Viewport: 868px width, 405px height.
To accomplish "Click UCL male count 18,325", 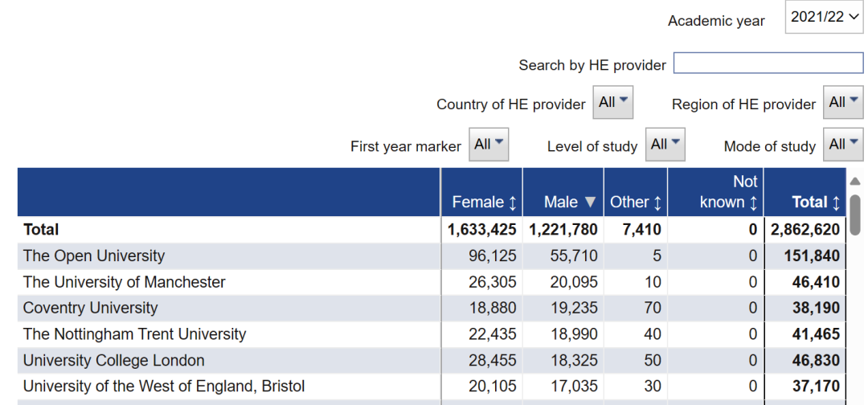I will pyautogui.click(x=574, y=361).
